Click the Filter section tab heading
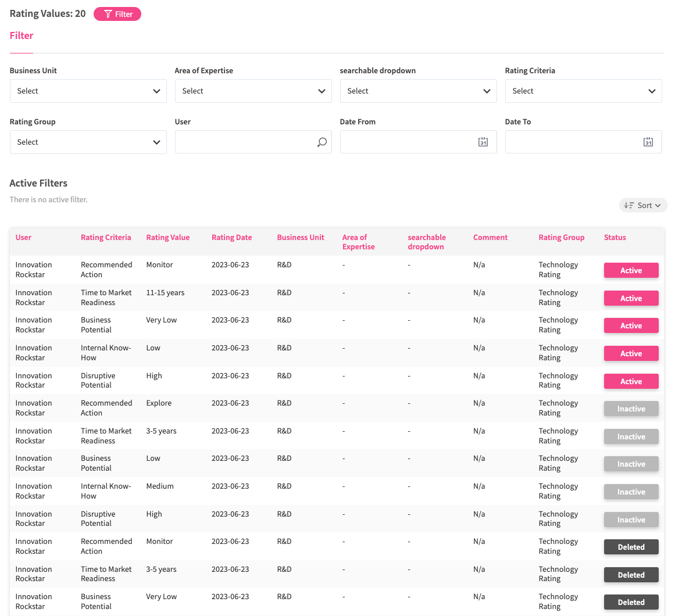675x616 pixels. pyautogui.click(x=22, y=36)
